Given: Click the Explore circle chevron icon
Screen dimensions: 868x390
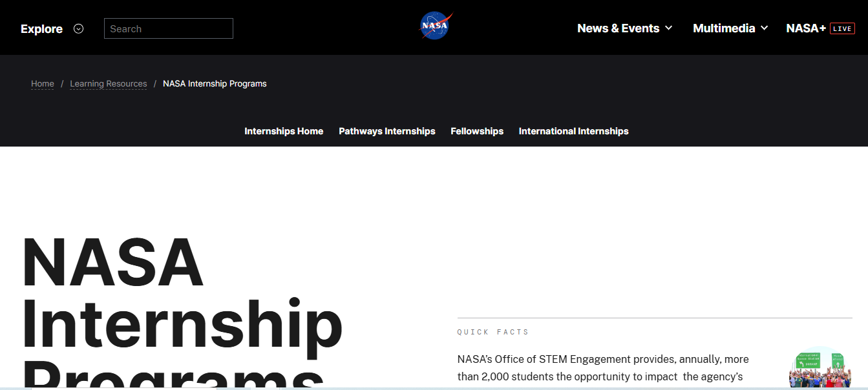Looking at the screenshot, I should 79,28.
